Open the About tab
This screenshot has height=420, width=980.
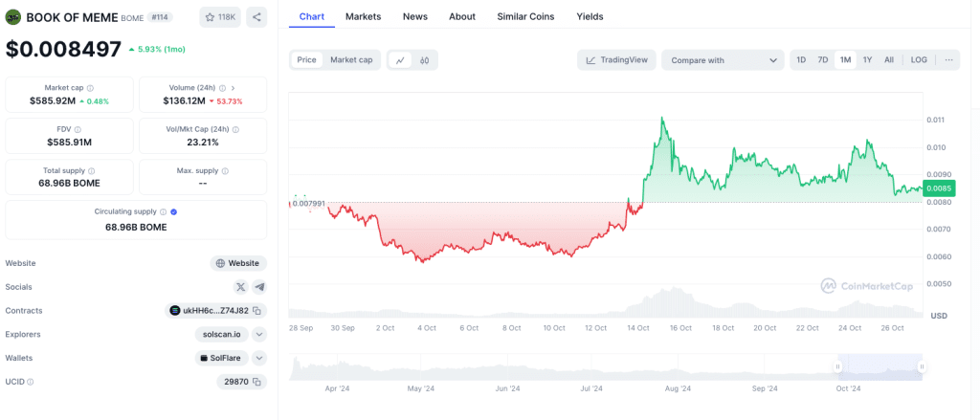(462, 17)
